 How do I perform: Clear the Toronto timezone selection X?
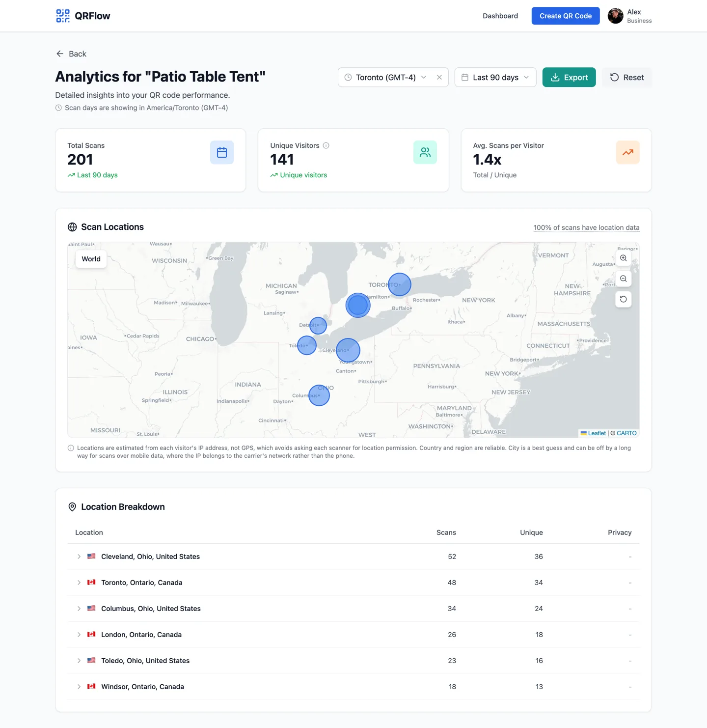click(439, 77)
